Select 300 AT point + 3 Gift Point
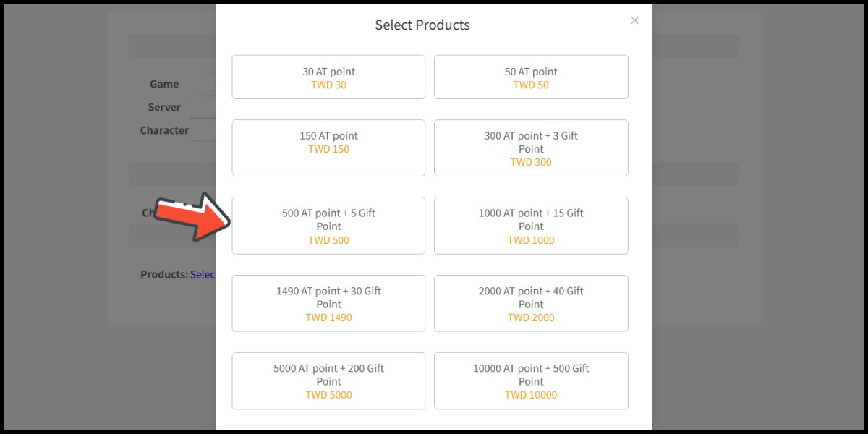 [x=531, y=148]
